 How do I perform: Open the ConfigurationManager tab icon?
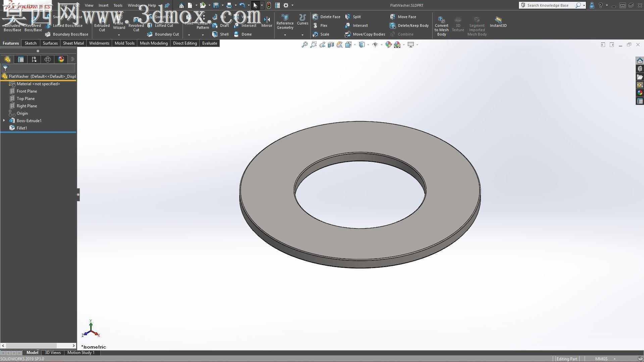tap(34, 59)
